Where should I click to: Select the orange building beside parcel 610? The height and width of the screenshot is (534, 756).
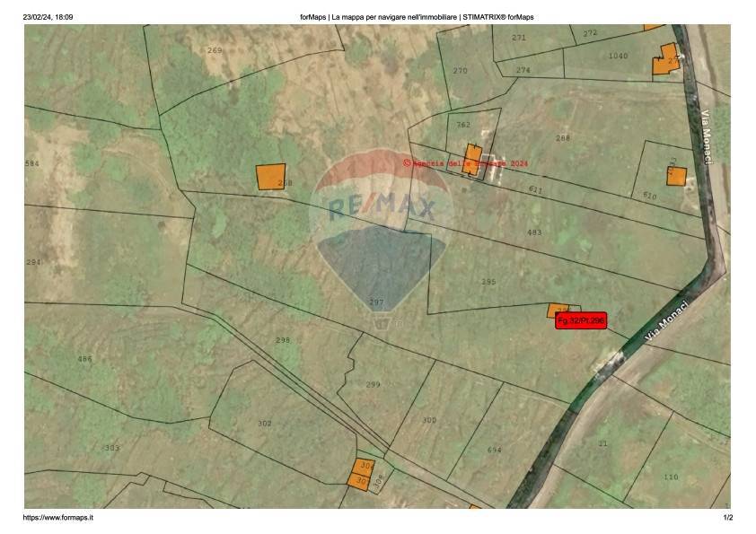[676, 177]
